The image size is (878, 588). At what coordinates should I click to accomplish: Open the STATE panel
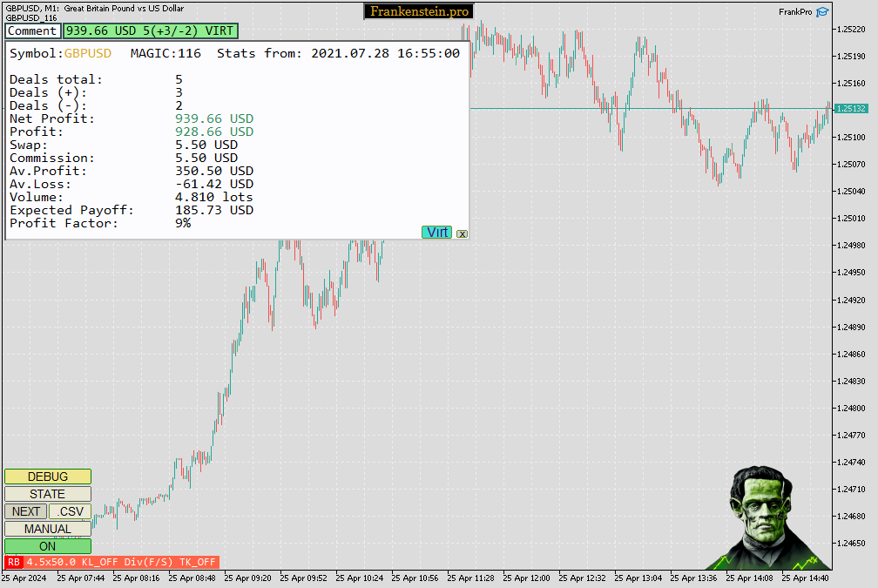[47, 494]
